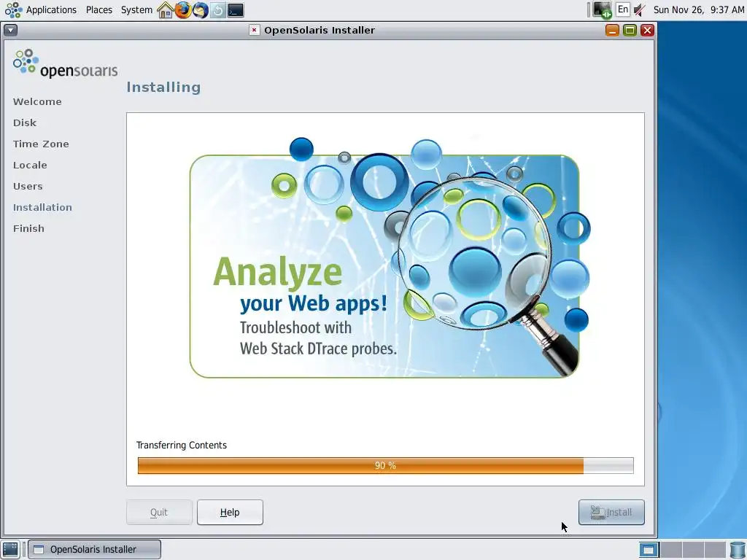Screen dimensions: 747x560
Task: Click the installer title bar icon
Action: pos(255,30)
